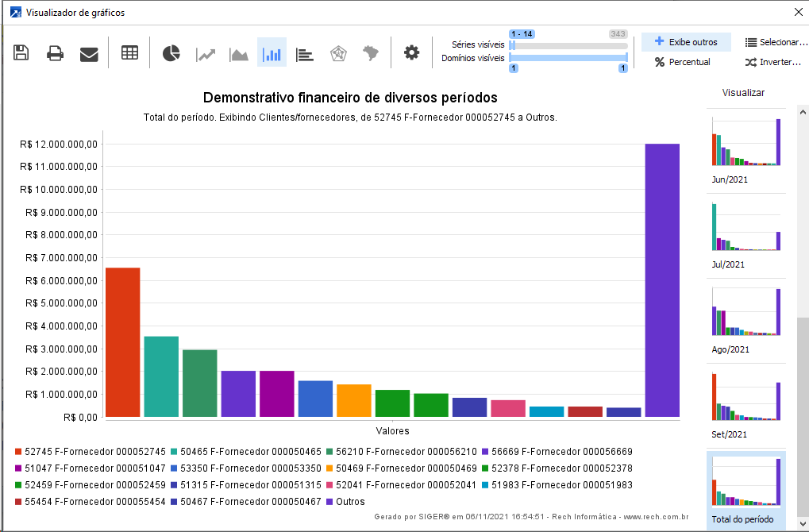Switch to line chart type
The image size is (809, 532).
pyautogui.click(x=206, y=53)
